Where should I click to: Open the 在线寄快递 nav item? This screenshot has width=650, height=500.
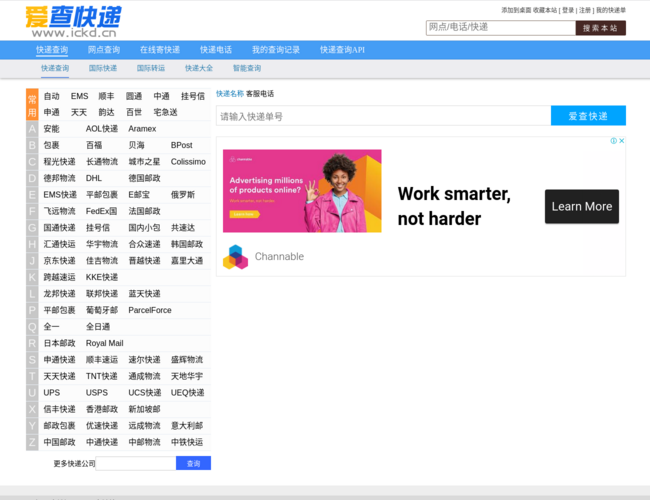click(x=160, y=50)
